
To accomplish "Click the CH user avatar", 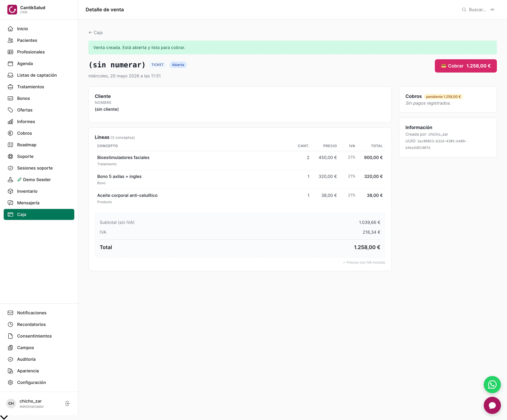I will 11,403.
